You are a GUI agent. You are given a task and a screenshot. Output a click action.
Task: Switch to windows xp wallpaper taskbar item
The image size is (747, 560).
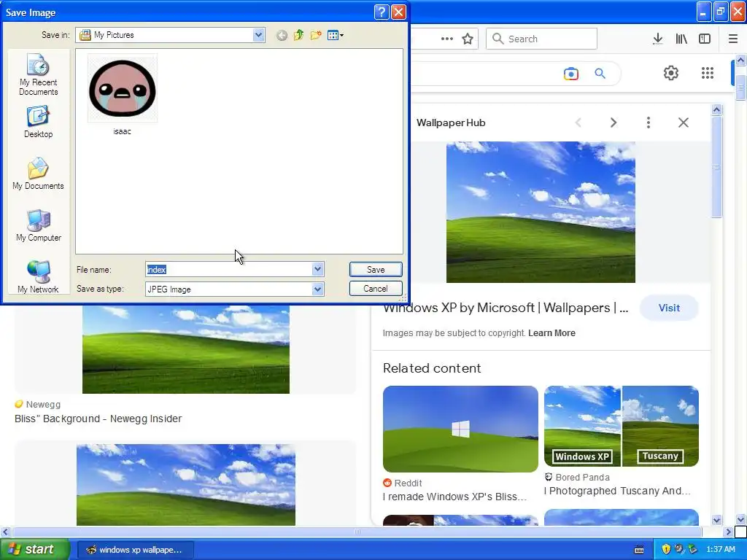click(x=135, y=550)
